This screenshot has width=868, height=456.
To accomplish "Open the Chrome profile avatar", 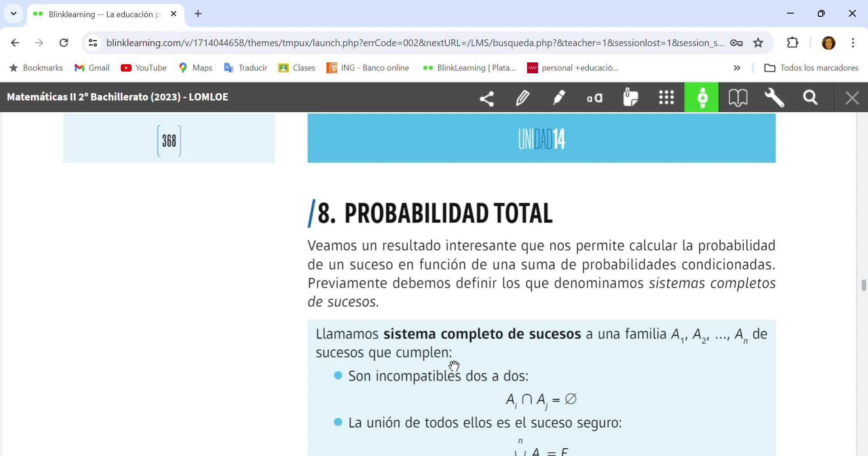I will pos(828,43).
